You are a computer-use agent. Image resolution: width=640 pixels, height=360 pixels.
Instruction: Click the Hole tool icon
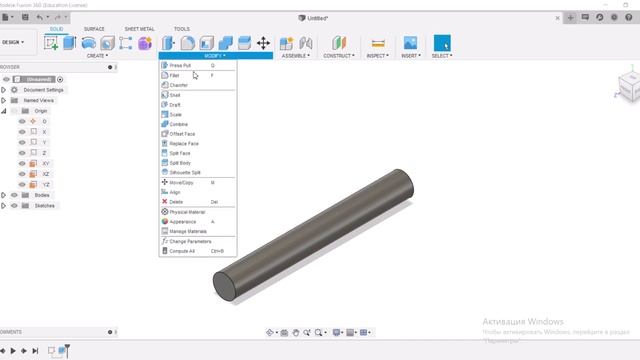[x=107, y=43]
